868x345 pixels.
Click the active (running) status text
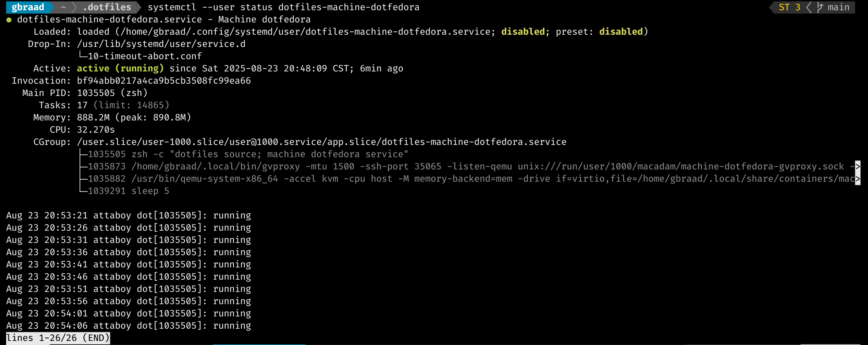(120, 68)
